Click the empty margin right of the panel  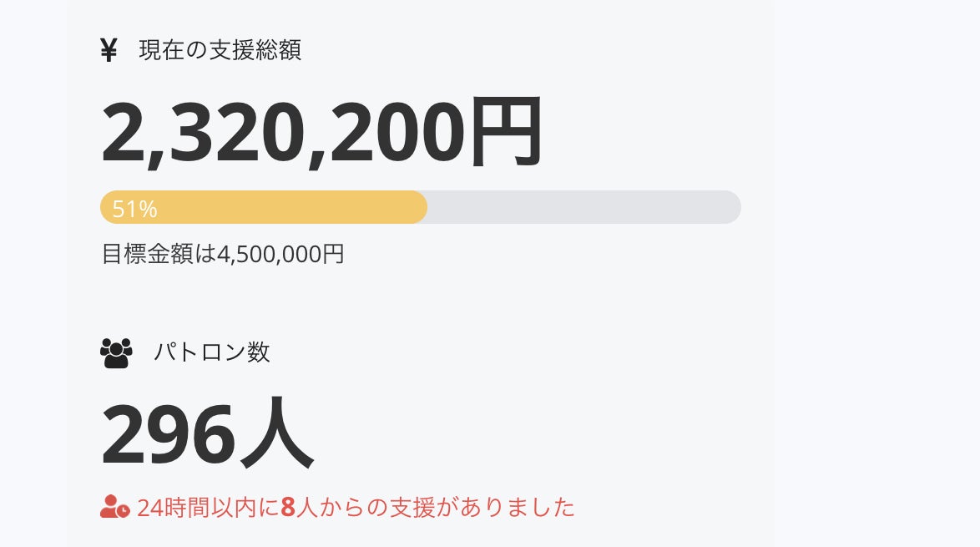876,276
